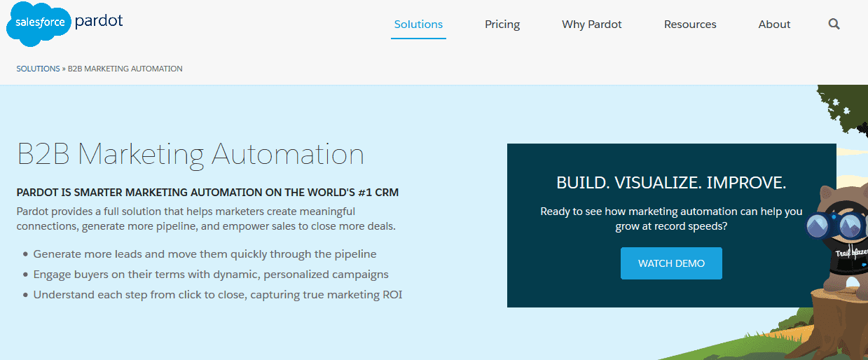Click the 'Generate more leads' bullet text

click(205, 254)
